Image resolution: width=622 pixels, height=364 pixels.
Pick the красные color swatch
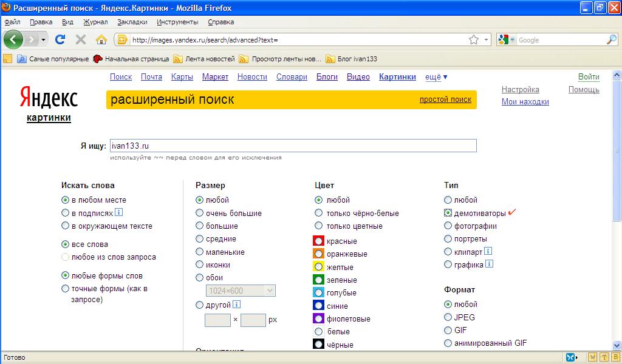(x=318, y=241)
